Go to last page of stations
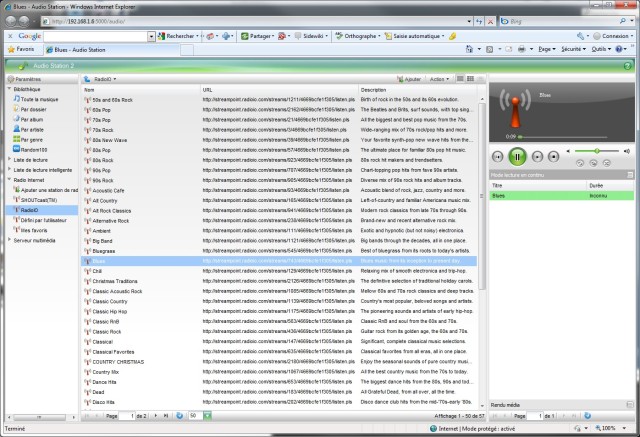The width and height of the screenshot is (640, 437). pos(166,416)
